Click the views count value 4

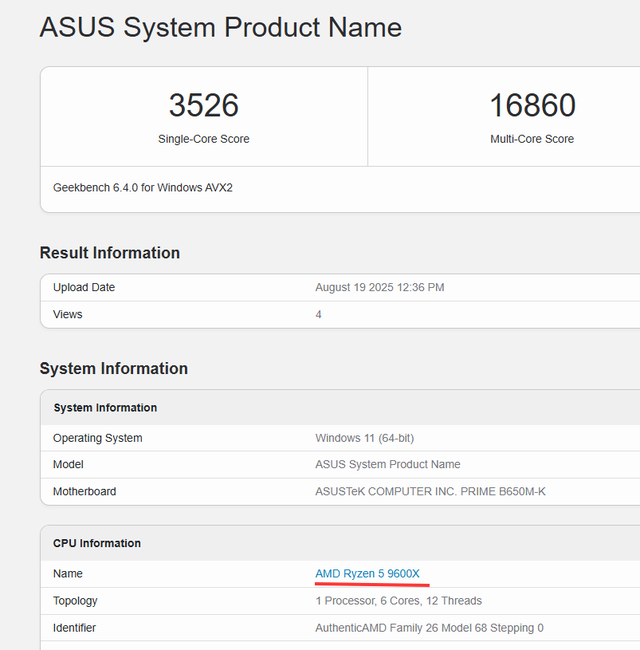point(318,315)
